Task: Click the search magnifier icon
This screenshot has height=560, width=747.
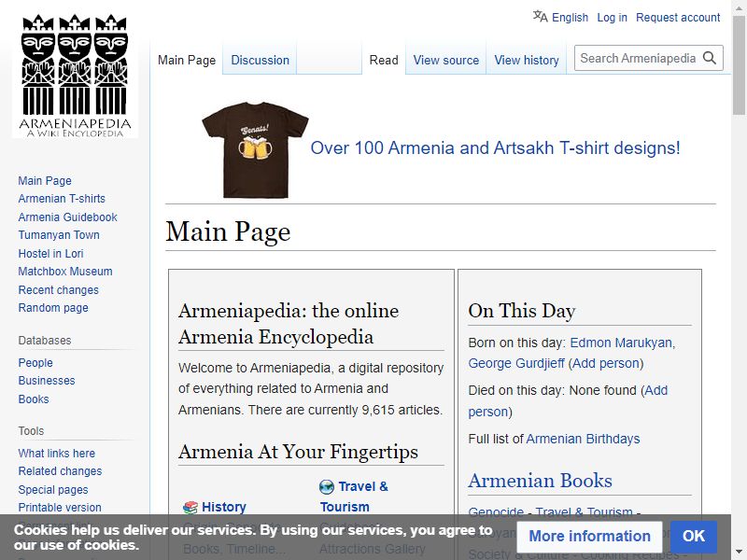Action: pyautogui.click(x=710, y=58)
